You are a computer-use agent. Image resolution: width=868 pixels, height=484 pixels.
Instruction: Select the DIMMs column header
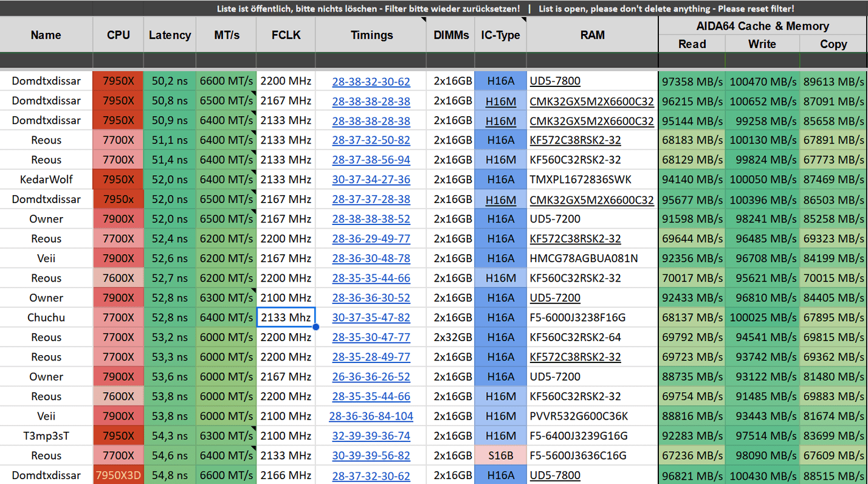pyautogui.click(x=451, y=35)
